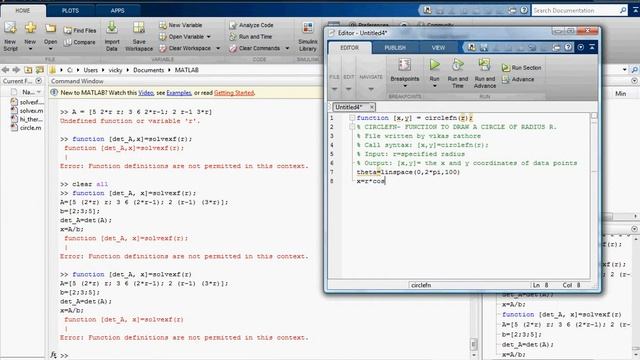The width and height of the screenshot is (640, 360).
Task: Click the fx function browser icon
Action: tap(53, 355)
